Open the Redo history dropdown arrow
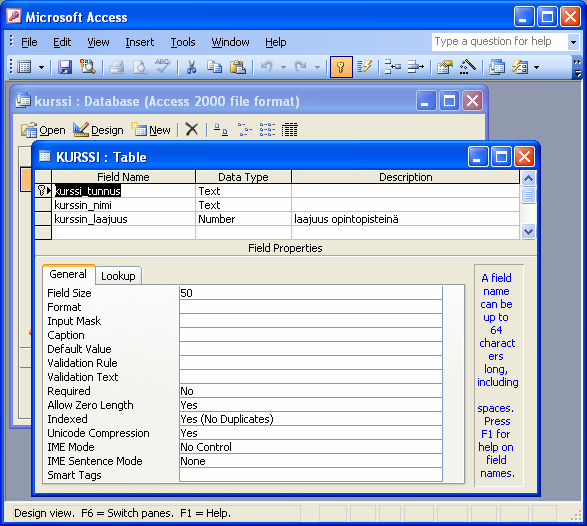 click(317, 67)
